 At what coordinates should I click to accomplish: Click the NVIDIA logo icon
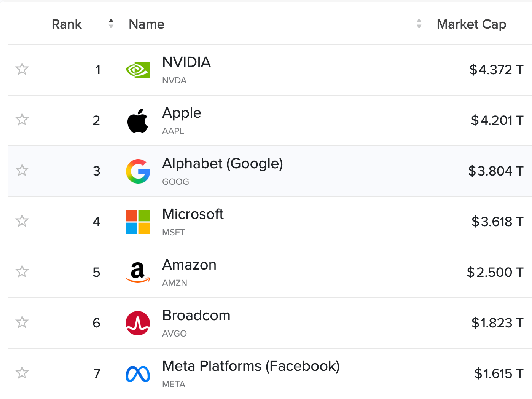point(138,70)
